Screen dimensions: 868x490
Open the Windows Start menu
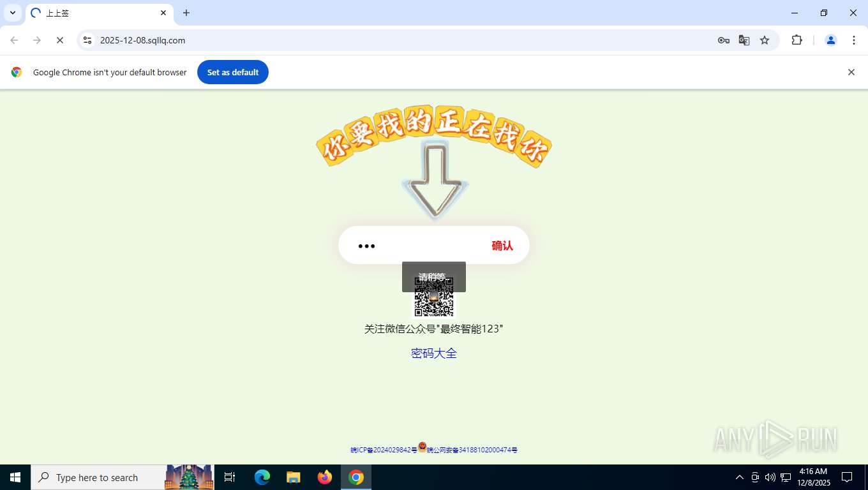pyautogui.click(x=15, y=477)
